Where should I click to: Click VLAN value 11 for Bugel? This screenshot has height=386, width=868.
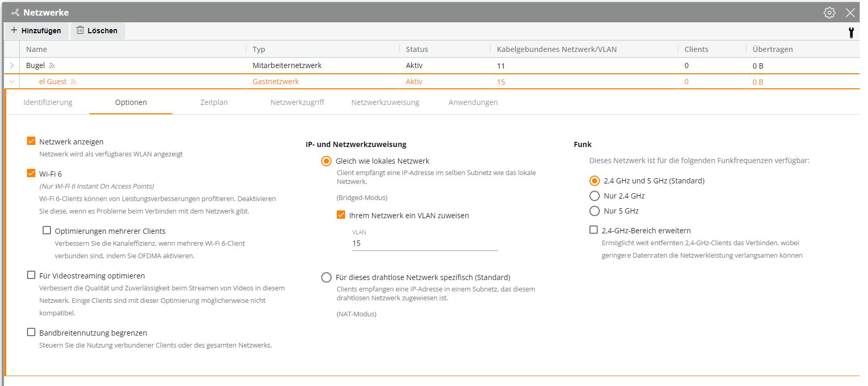pos(501,66)
